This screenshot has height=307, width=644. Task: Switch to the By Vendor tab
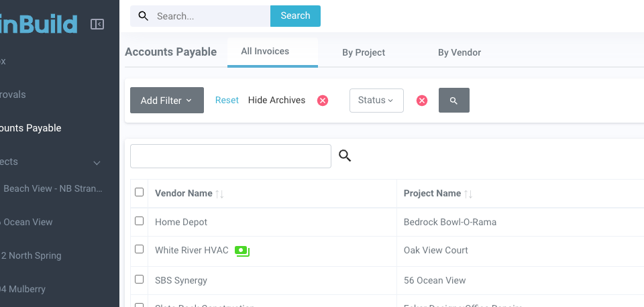460,52
